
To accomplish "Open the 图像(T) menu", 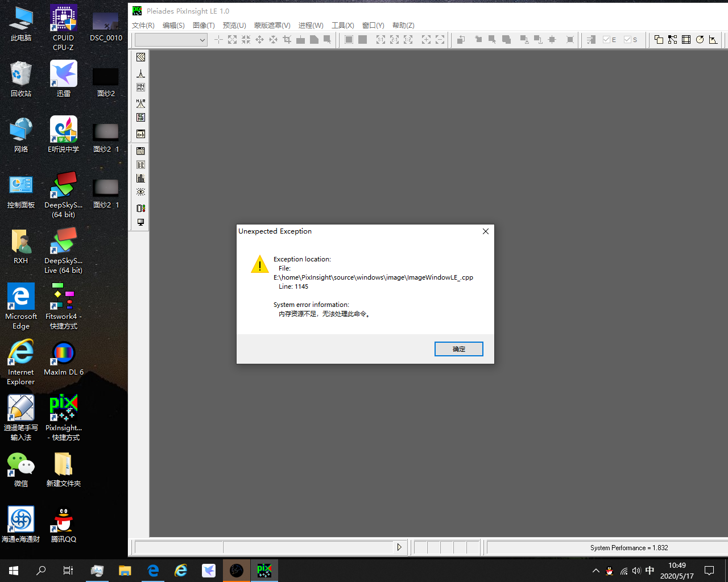I will click(x=204, y=26).
